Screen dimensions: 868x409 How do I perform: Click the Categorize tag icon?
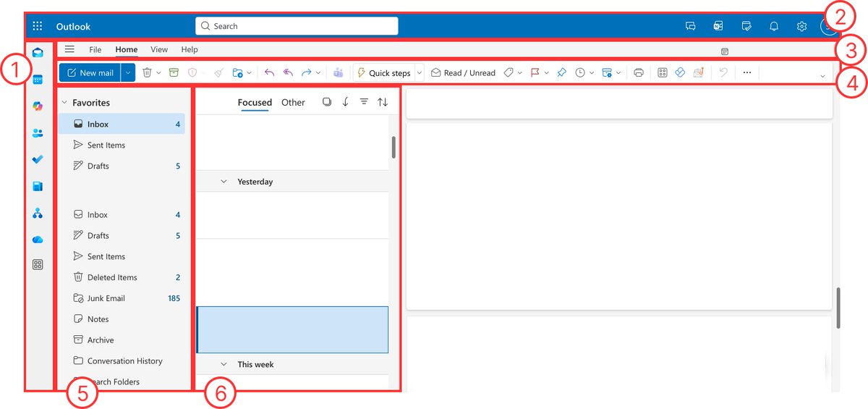tap(509, 72)
